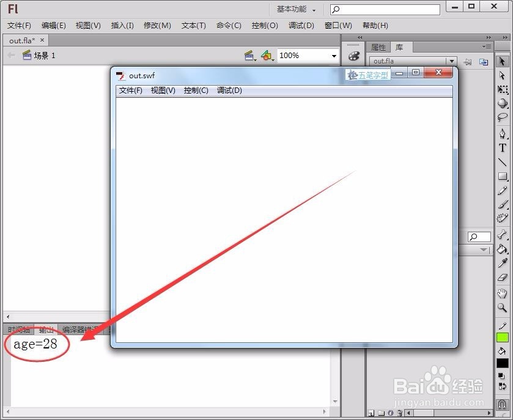The height and width of the screenshot is (420, 513).
Task: Select the Eraser tool
Action: point(502,278)
